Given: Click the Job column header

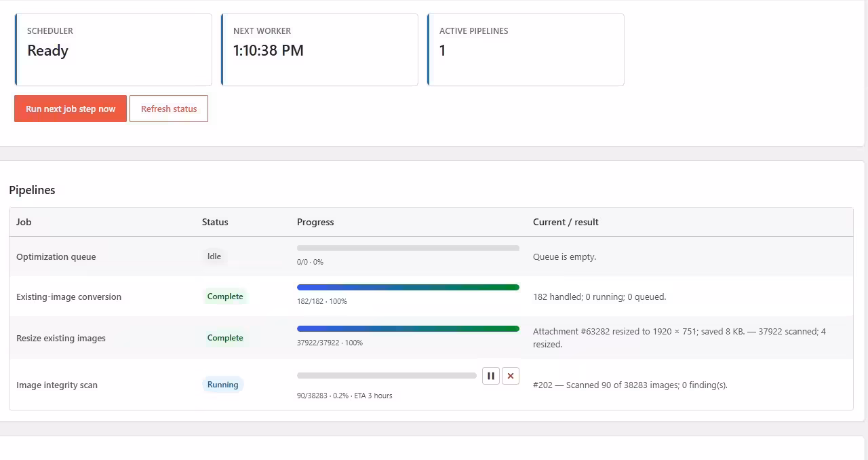Looking at the screenshot, I should click(24, 222).
